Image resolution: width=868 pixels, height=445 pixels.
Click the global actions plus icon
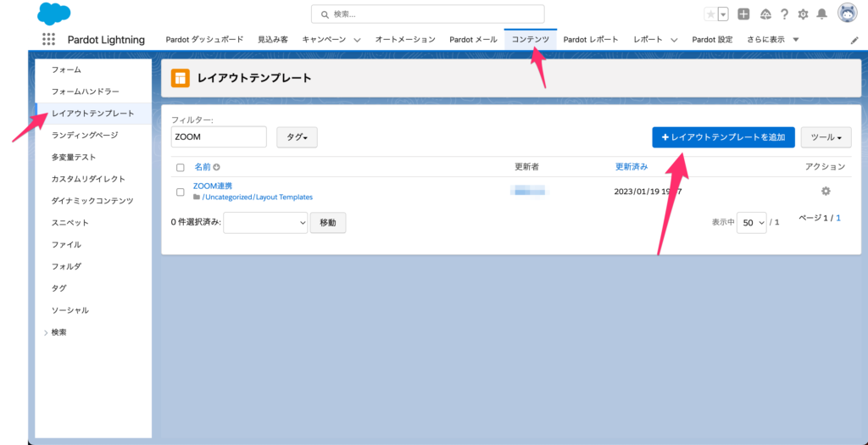tap(743, 14)
